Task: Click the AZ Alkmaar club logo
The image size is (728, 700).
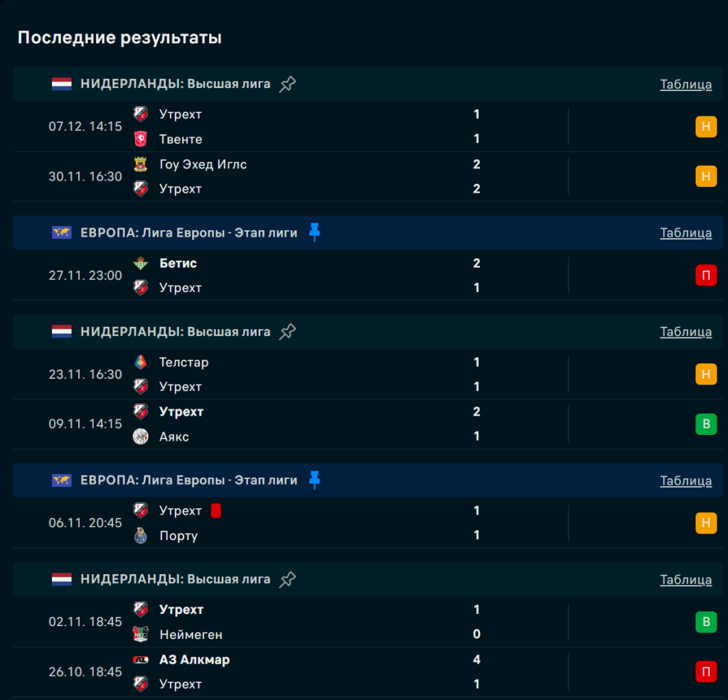Action: pyautogui.click(x=141, y=659)
